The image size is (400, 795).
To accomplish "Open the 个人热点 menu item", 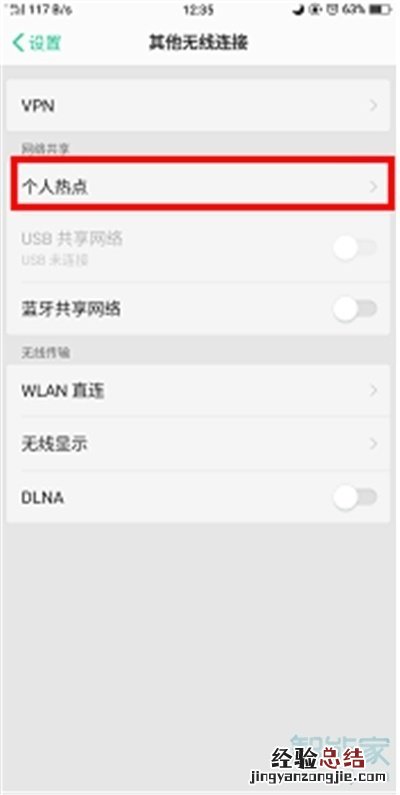I will coord(198,187).
